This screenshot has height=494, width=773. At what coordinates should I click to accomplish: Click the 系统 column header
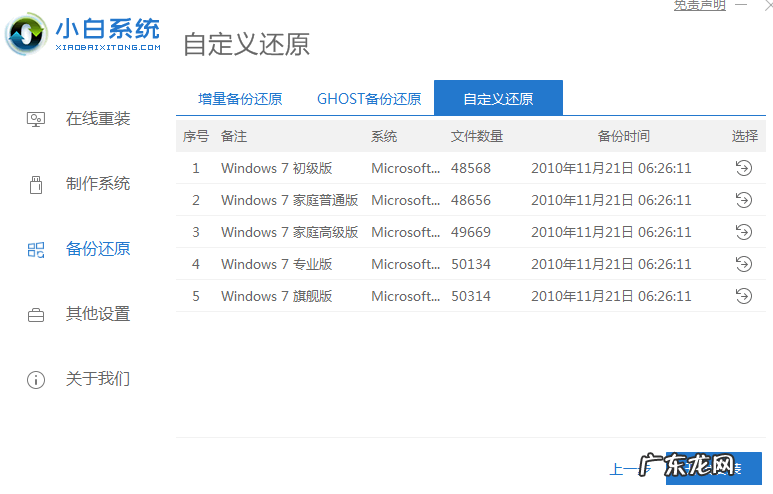point(384,136)
